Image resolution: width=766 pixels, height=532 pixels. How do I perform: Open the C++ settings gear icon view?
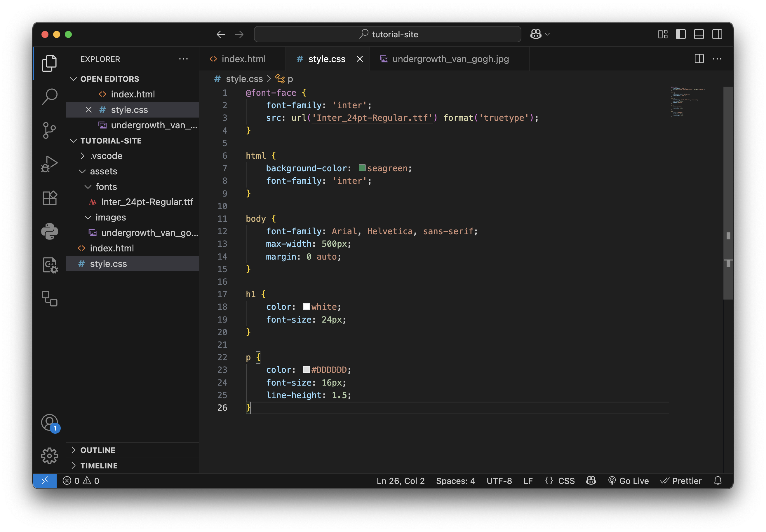(49, 265)
